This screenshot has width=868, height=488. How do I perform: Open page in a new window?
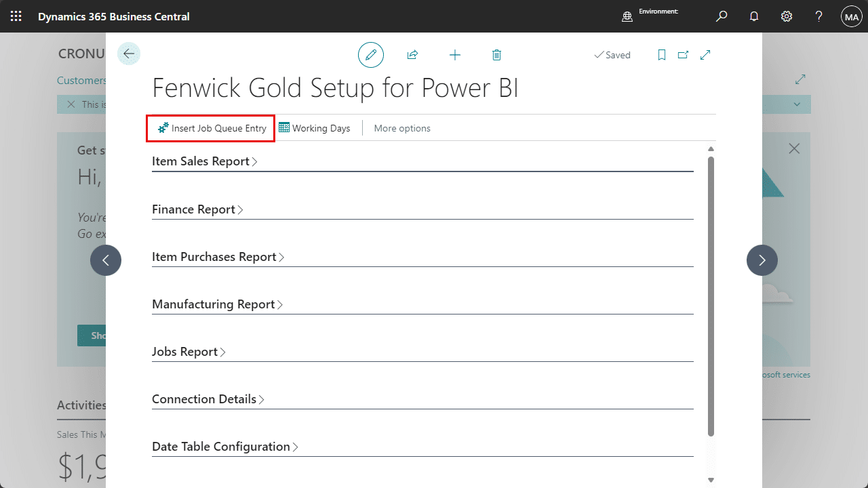683,55
